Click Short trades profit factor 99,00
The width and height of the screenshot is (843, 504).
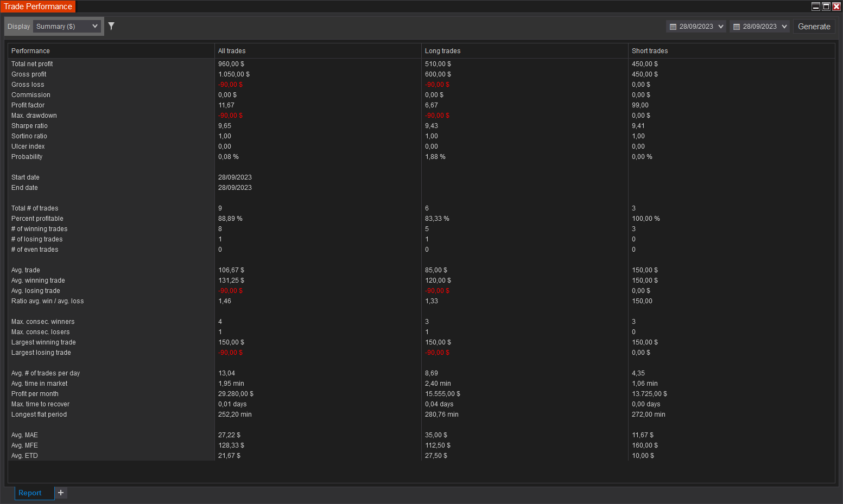coord(640,105)
